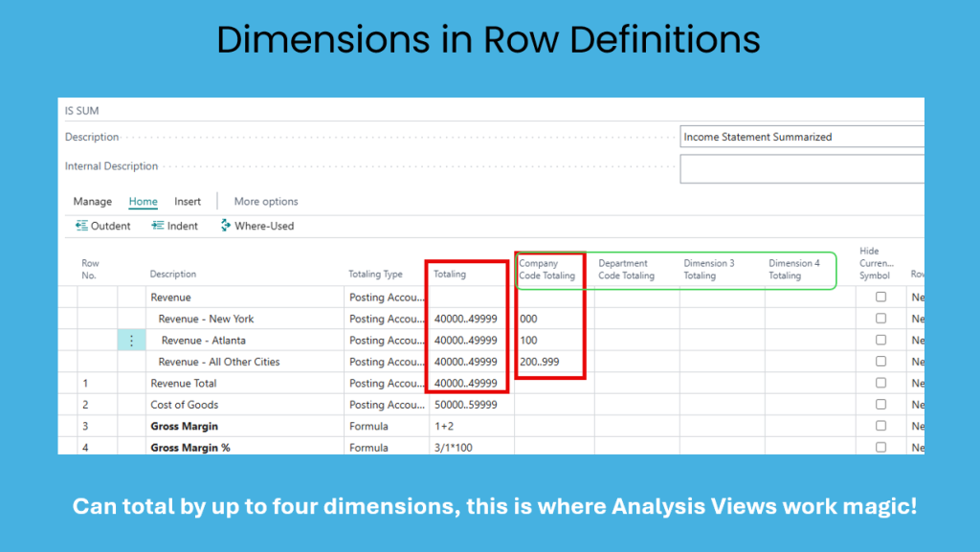Click the Department Code Totaling column header
The width and height of the screenshot is (980, 552).
coord(627,270)
